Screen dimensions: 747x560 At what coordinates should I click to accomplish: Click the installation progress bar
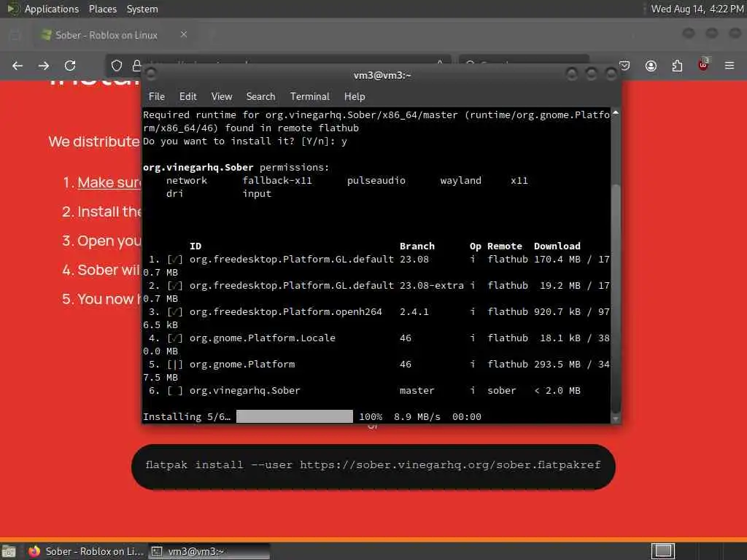pyautogui.click(x=295, y=416)
